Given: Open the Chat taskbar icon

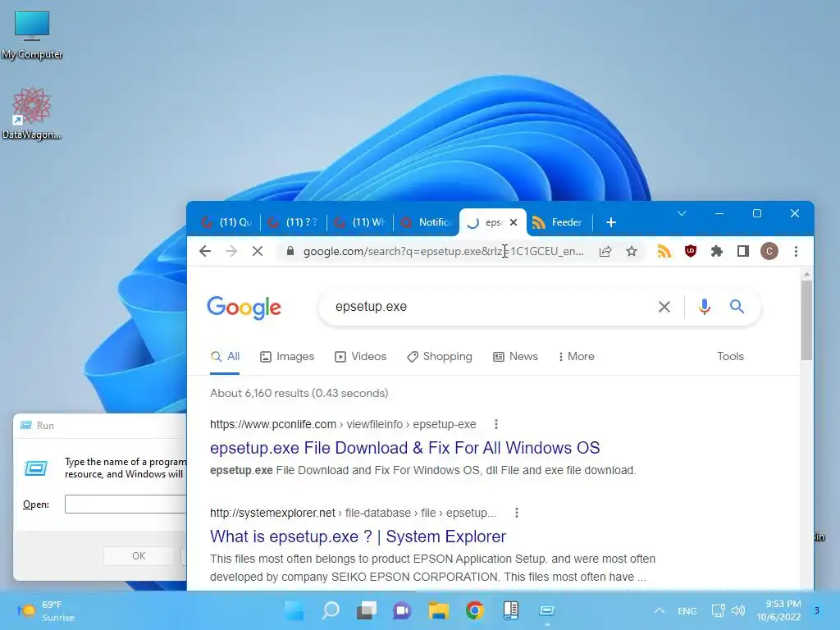Looking at the screenshot, I should 402,610.
